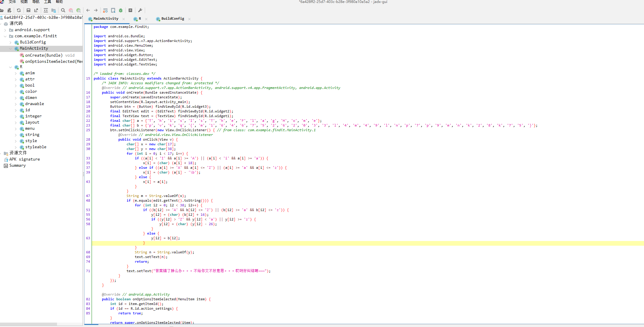The height and width of the screenshot is (327, 644).
Task: Click the open file folder icon
Action: [2, 10]
